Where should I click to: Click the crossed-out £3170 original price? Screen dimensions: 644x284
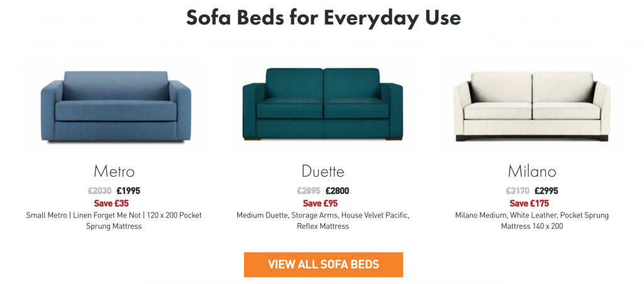518,191
